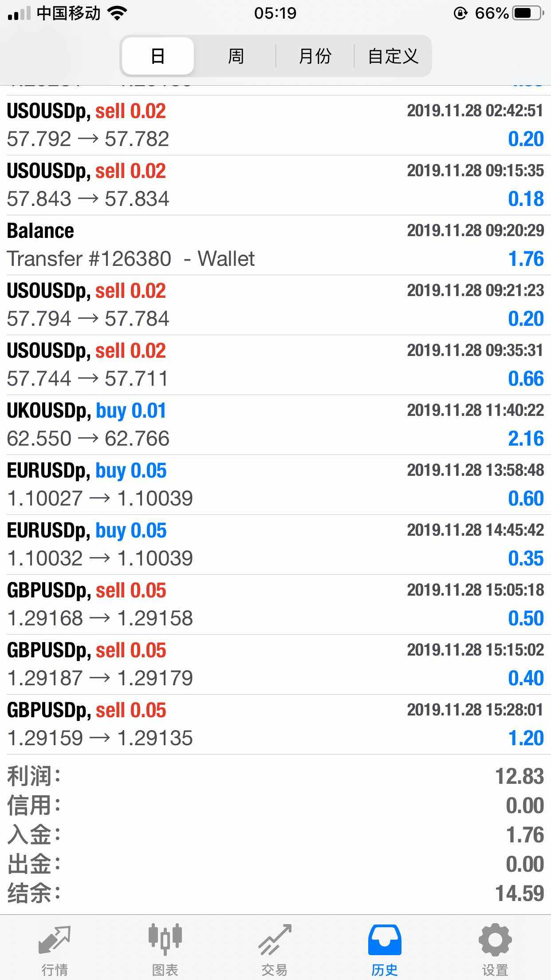
Task: Open the Trade (交易) tab icon
Action: pyautogui.click(x=275, y=940)
